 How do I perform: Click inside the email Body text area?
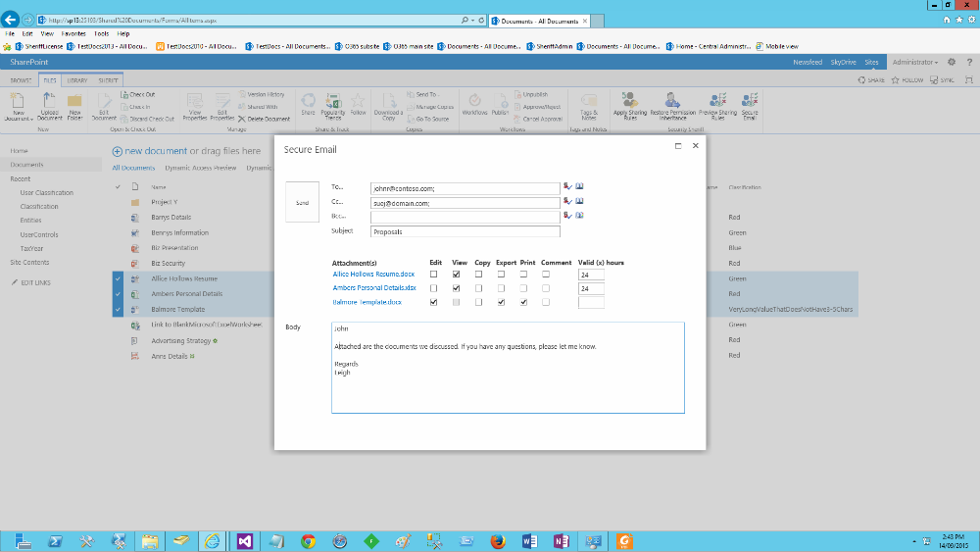(x=508, y=368)
